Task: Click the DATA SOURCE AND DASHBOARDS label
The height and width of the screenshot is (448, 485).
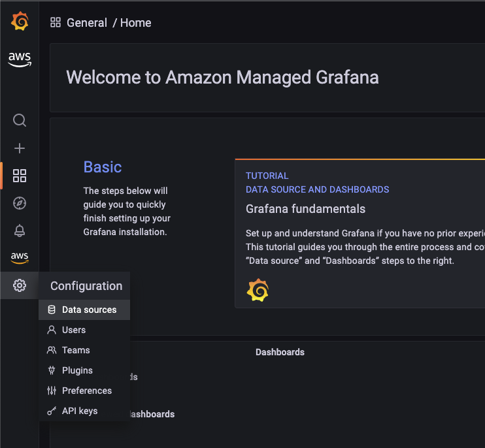Action: (x=318, y=189)
